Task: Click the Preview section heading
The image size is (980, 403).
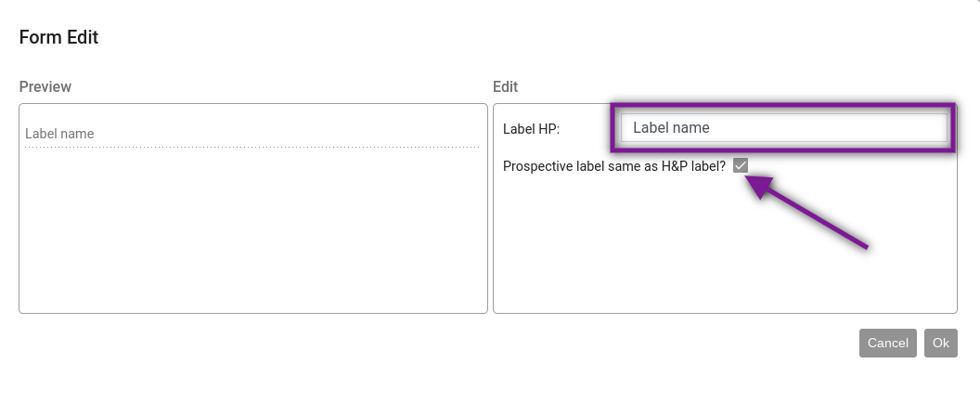Action: pos(45,87)
